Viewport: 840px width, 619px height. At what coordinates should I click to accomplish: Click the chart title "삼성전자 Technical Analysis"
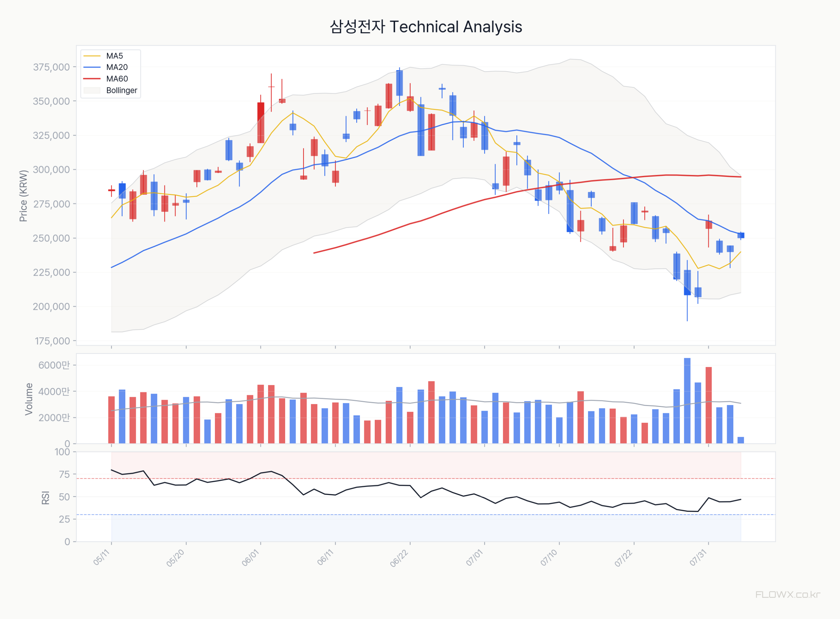426,27
